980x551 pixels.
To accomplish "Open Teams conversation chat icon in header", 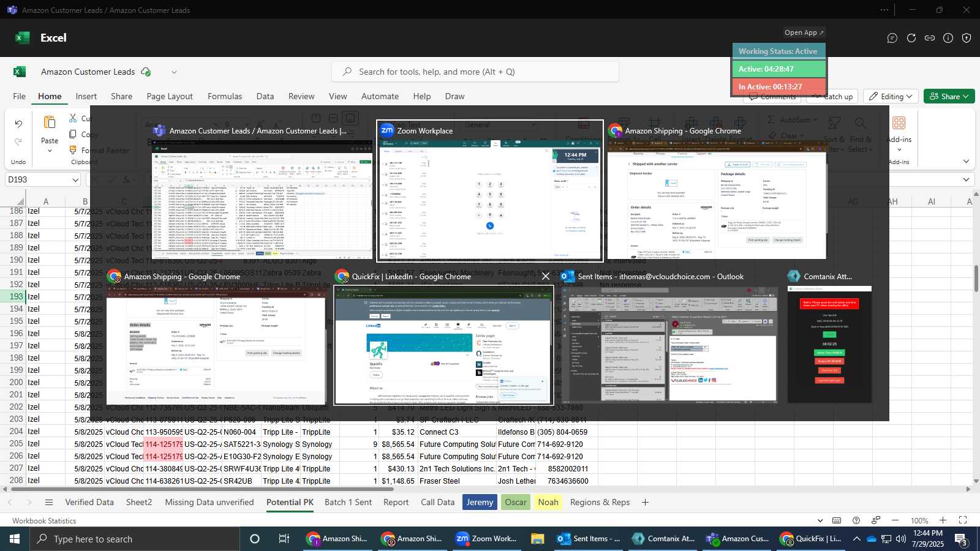I will 892,38.
